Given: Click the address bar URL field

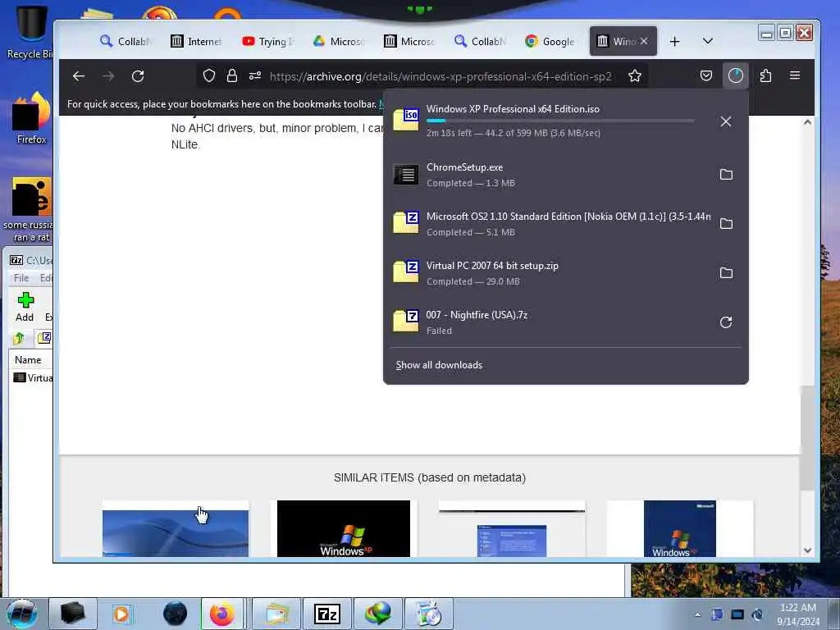Looking at the screenshot, I should pyautogui.click(x=441, y=76).
